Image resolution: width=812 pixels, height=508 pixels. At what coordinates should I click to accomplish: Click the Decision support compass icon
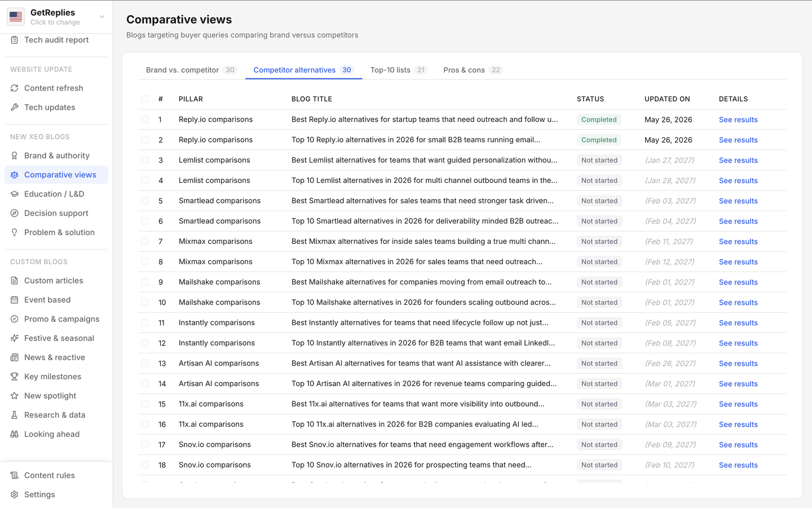click(15, 213)
